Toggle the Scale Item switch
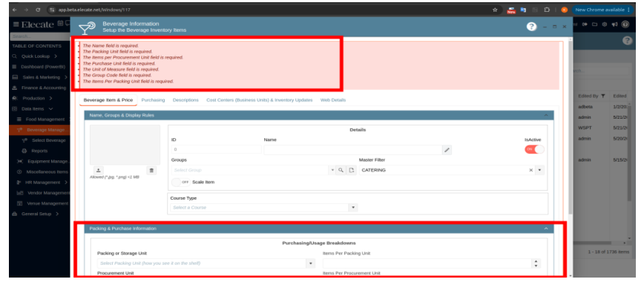The image size is (644, 282). point(181,182)
